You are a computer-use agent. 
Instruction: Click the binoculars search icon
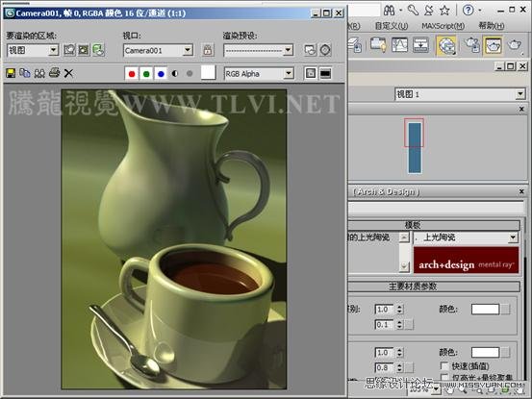coord(390,11)
